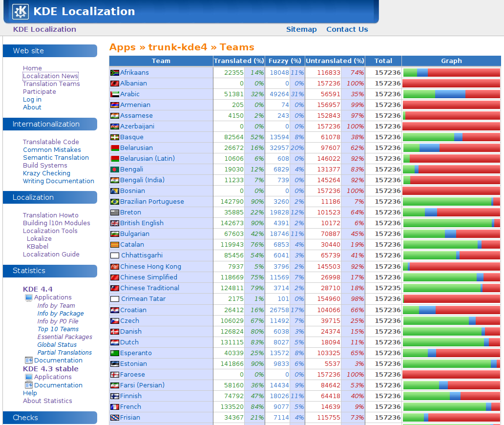Screen dimensions: 504x425
Task: Open the Top 10 Teams statistics
Action: coord(58,329)
